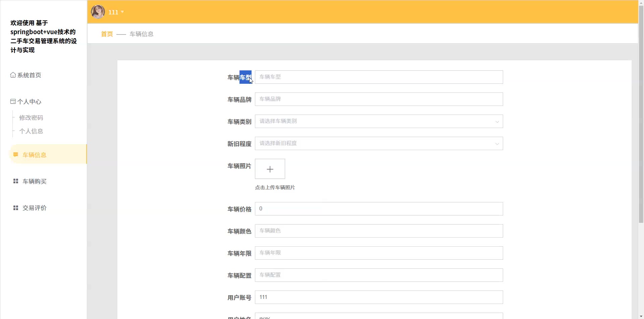Click the 车辆类别 field label
The height and width of the screenshot is (319, 644).
(239, 122)
